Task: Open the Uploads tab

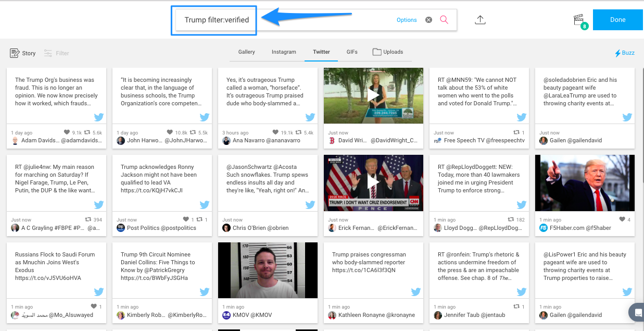Action: pos(388,52)
